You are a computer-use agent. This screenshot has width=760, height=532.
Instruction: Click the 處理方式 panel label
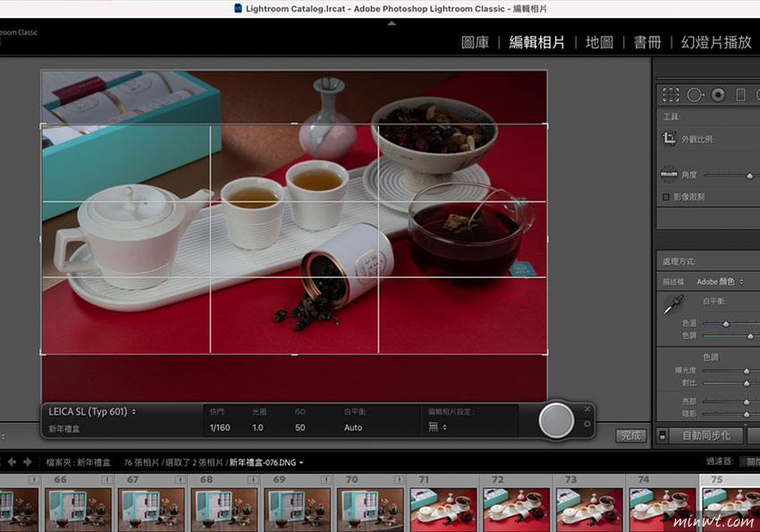(x=679, y=262)
